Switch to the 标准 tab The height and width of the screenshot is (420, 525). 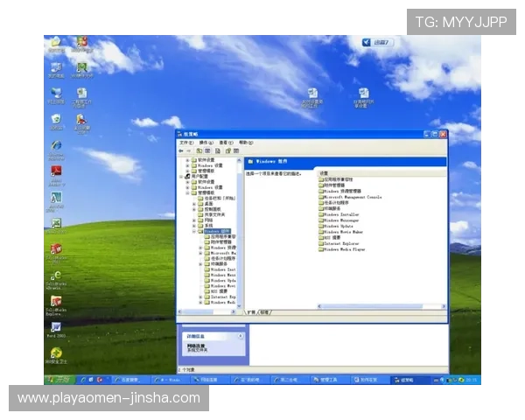(264, 311)
